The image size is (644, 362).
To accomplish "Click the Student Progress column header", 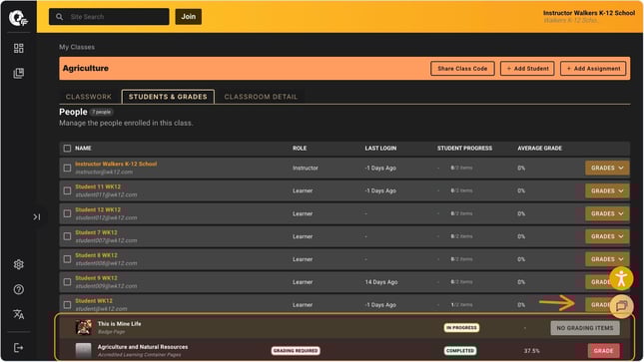I will tap(464, 149).
